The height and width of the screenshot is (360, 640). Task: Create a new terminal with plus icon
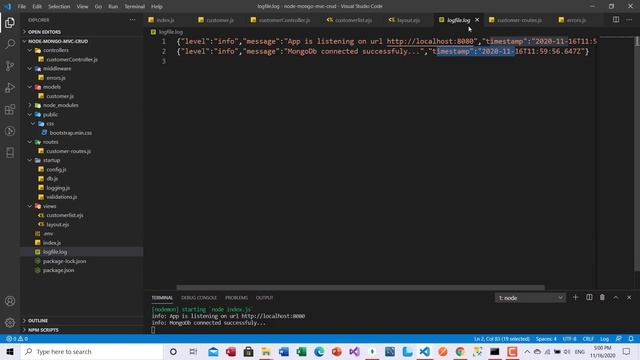point(576,298)
